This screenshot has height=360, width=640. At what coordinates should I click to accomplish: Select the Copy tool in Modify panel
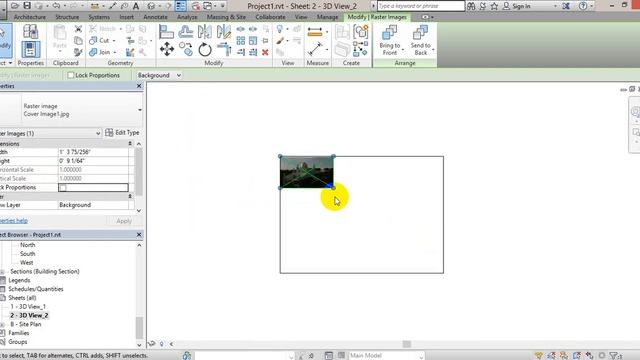tap(186, 49)
